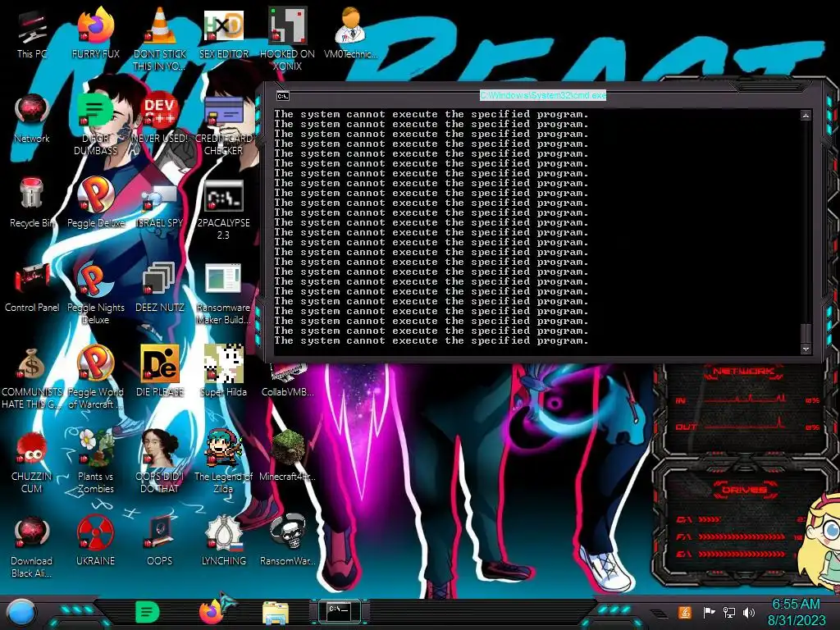Open the DIE PLEASE shortcut
The height and width of the screenshot is (630, 840).
pos(159,372)
